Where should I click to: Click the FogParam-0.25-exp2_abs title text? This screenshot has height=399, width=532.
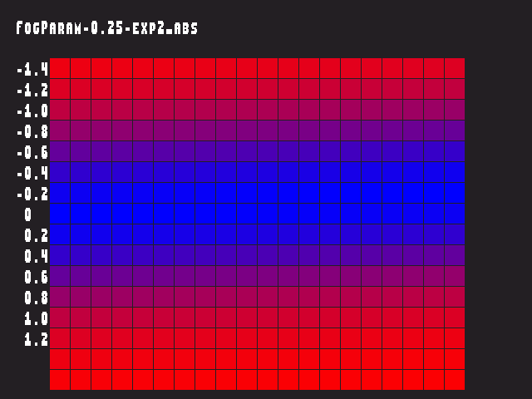pos(107,27)
